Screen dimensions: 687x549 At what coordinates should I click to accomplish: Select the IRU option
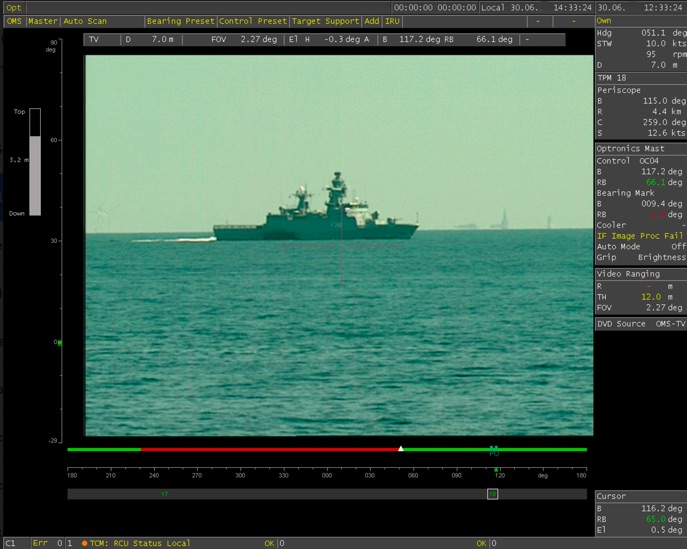pyautogui.click(x=392, y=21)
